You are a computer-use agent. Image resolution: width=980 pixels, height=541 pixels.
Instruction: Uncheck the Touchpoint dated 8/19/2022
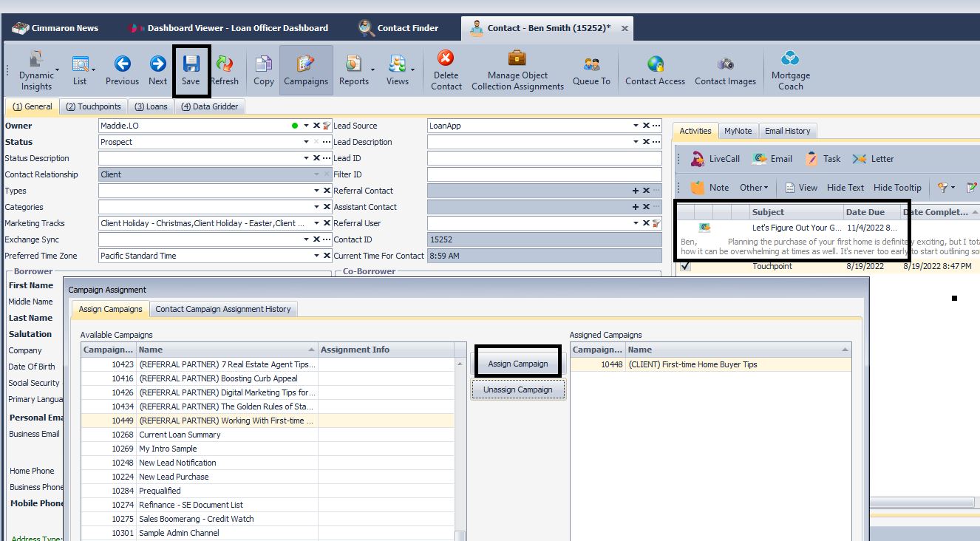(684, 265)
